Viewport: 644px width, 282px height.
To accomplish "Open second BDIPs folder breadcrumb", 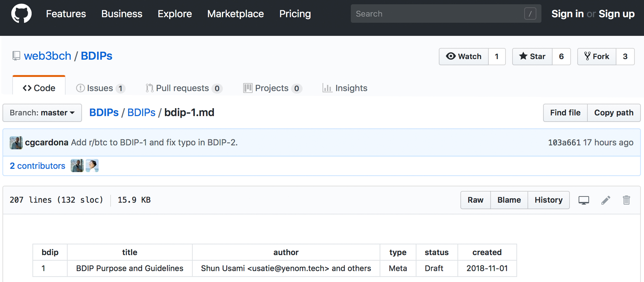I will tap(141, 113).
